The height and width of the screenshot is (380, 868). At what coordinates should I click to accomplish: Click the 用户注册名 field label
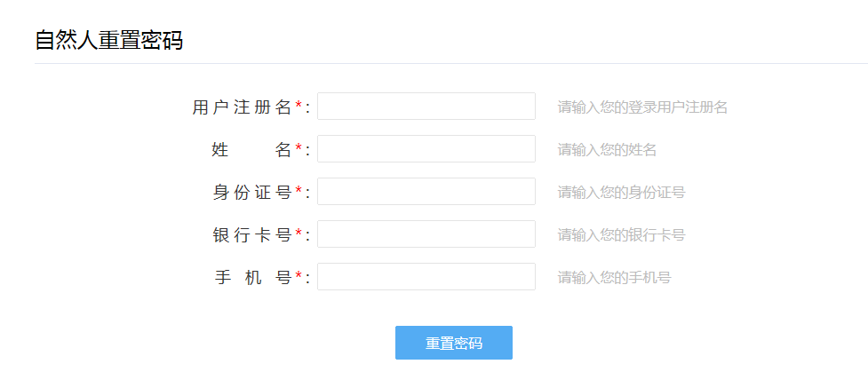242,107
